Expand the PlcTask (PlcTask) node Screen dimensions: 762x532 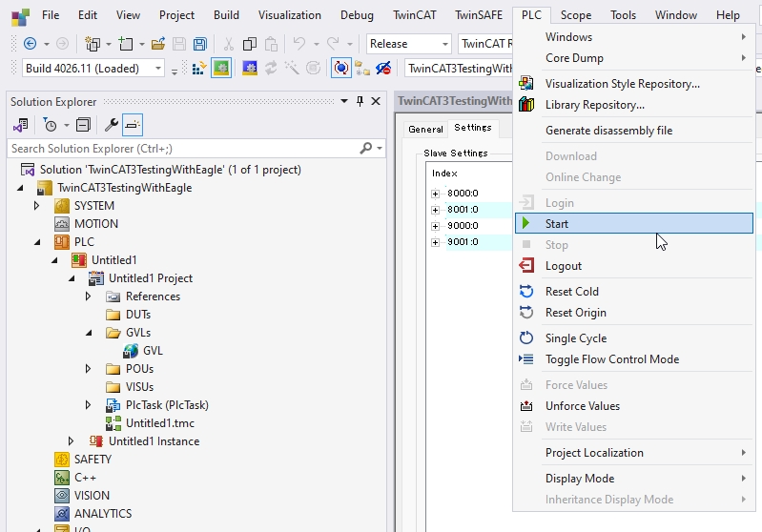coord(88,405)
